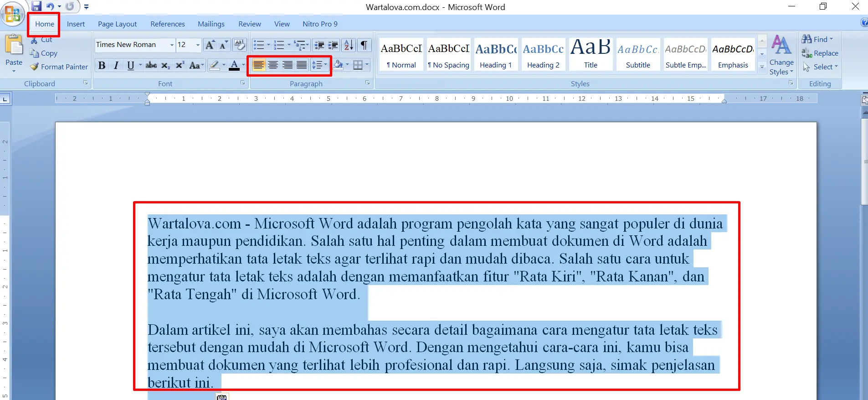Activate Format Painter
868x400 pixels.
pyautogui.click(x=59, y=67)
